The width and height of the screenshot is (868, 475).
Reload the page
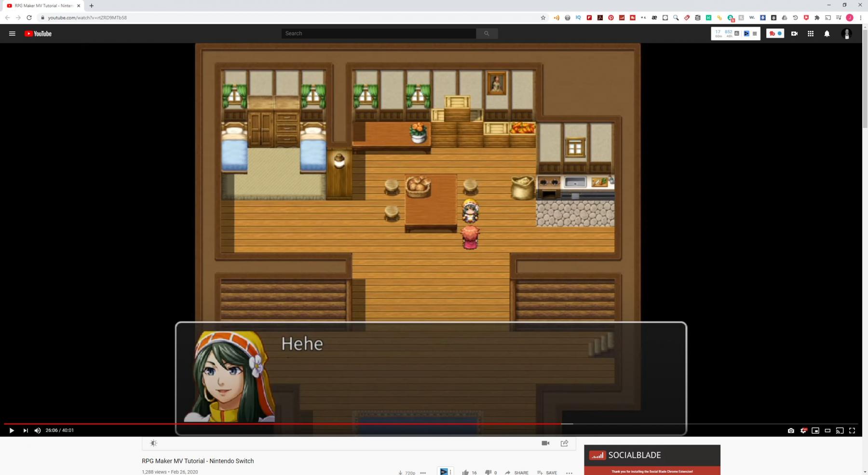click(x=29, y=17)
